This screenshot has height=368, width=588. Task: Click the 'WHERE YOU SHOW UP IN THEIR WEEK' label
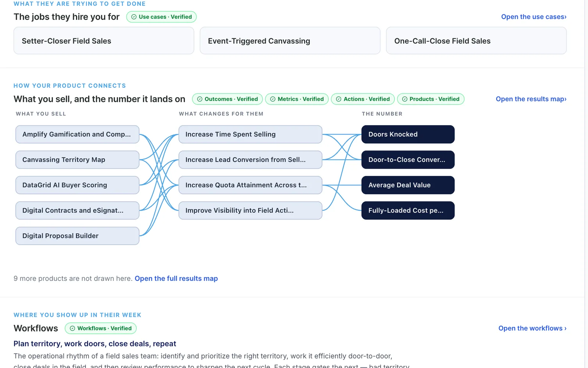78,315
